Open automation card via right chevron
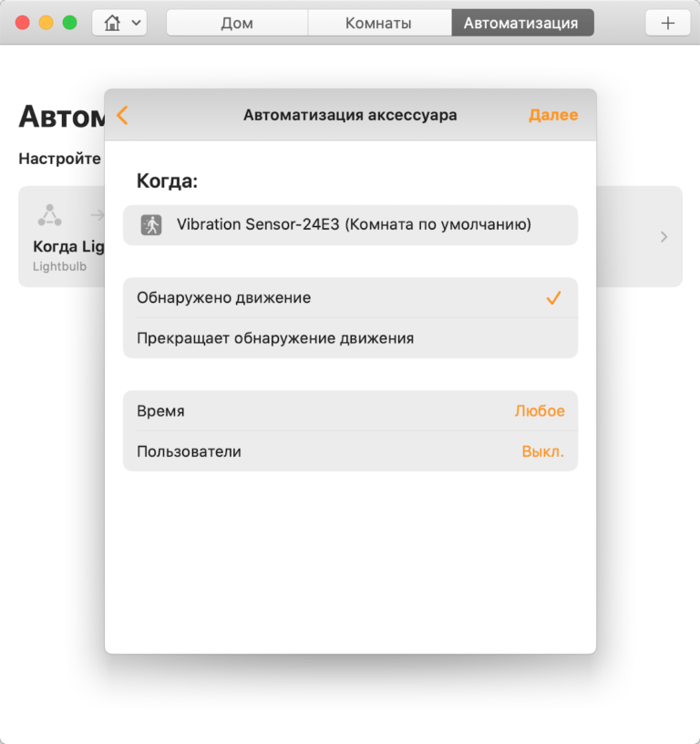700x744 pixels. click(664, 237)
